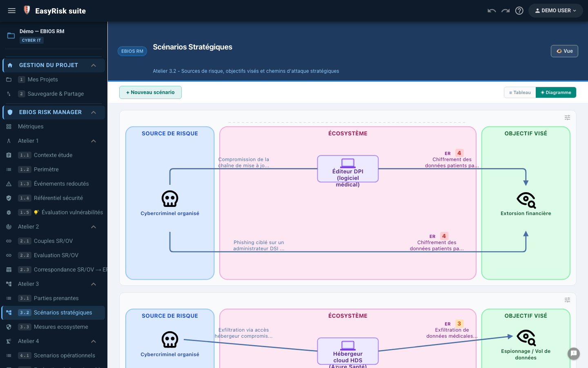Image resolution: width=588 pixels, height=368 pixels.
Task: Switch to the Diagramme view
Action: pyautogui.click(x=556, y=92)
